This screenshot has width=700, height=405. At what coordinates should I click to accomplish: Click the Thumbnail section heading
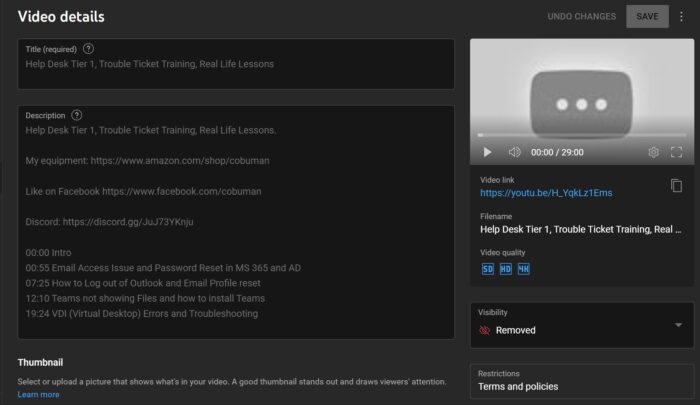pos(40,362)
